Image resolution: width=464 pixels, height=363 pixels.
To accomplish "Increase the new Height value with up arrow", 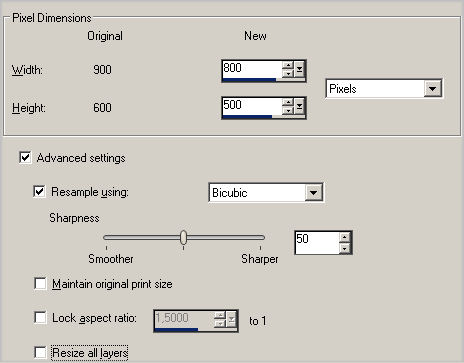I will (x=288, y=102).
